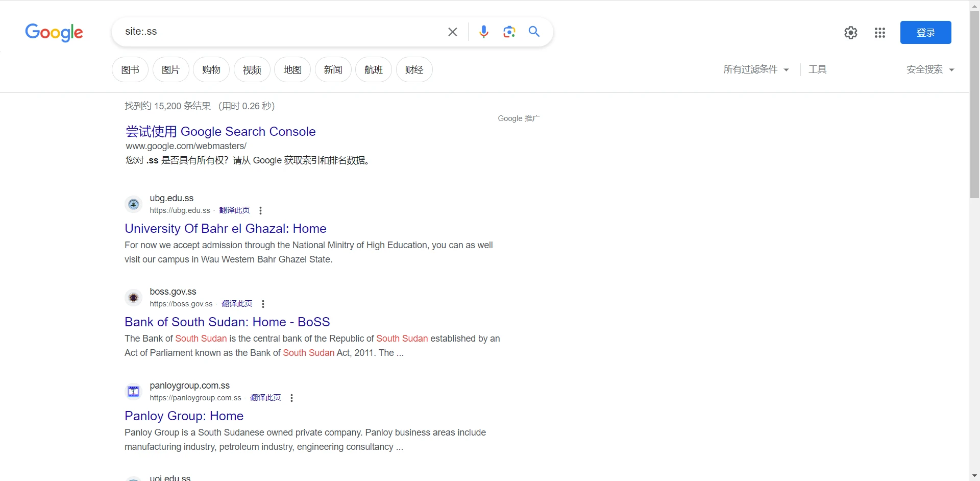Clear the search box text
The width and height of the screenshot is (980, 481).
point(452,32)
